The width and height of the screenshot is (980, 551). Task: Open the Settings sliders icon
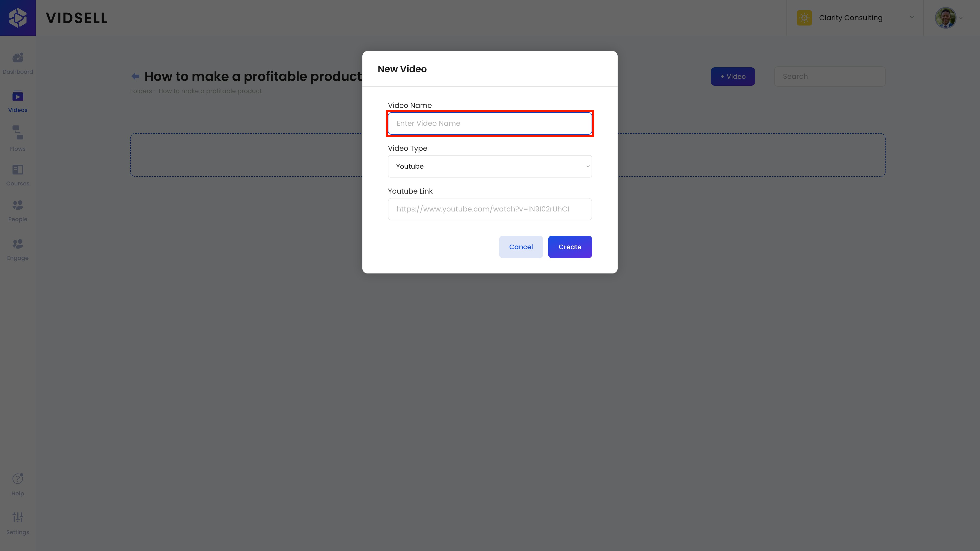point(18,517)
